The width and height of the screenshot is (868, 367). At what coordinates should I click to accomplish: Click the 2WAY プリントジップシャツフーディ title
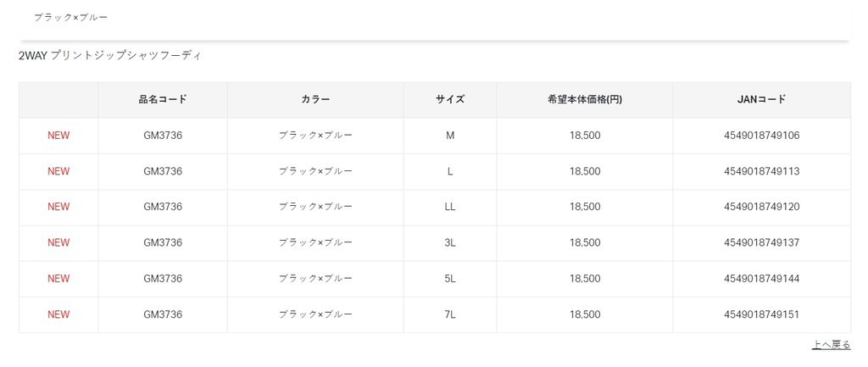pyautogui.click(x=109, y=56)
